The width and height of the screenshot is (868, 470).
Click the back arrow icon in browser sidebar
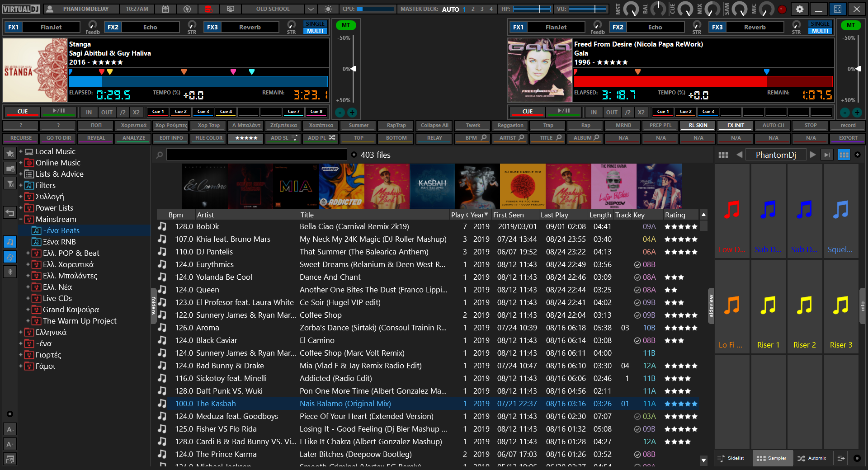(x=9, y=212)
